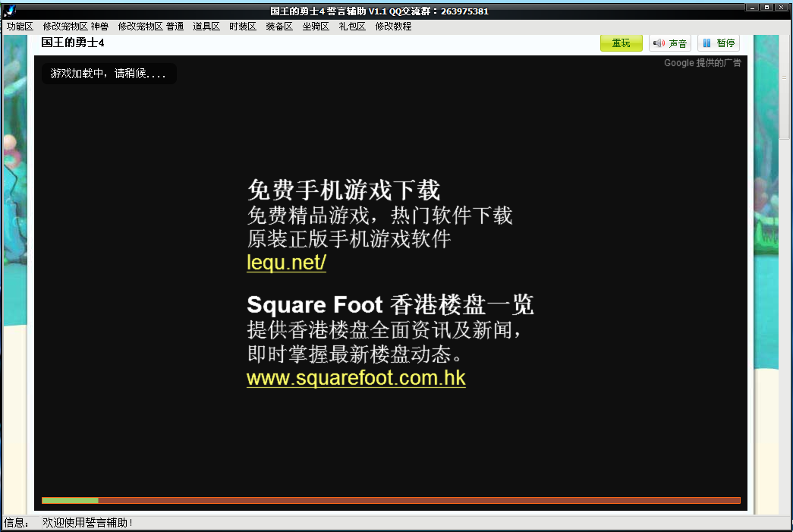Screen dimensions: 793x532
Task: Click the app icon in title bar
Action: pyautogui.click(x=9, y=10)
